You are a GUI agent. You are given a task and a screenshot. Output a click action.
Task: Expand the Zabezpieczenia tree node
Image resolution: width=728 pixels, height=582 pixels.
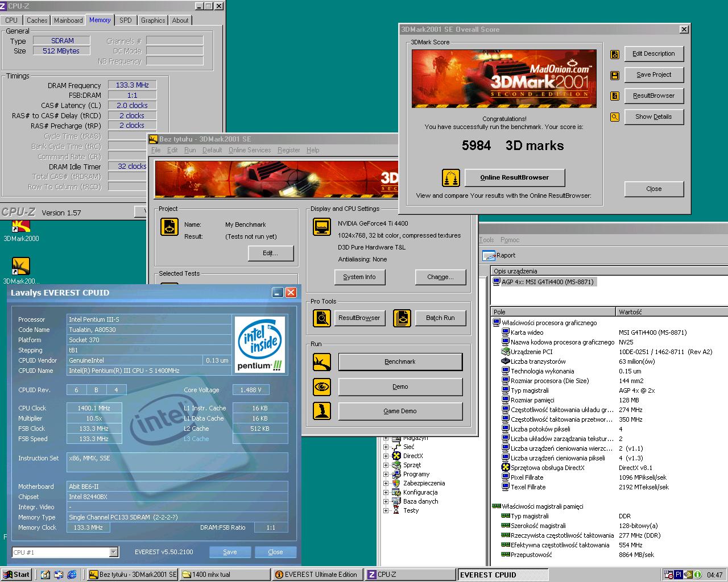pyautogui.click(x=386, y=483)
